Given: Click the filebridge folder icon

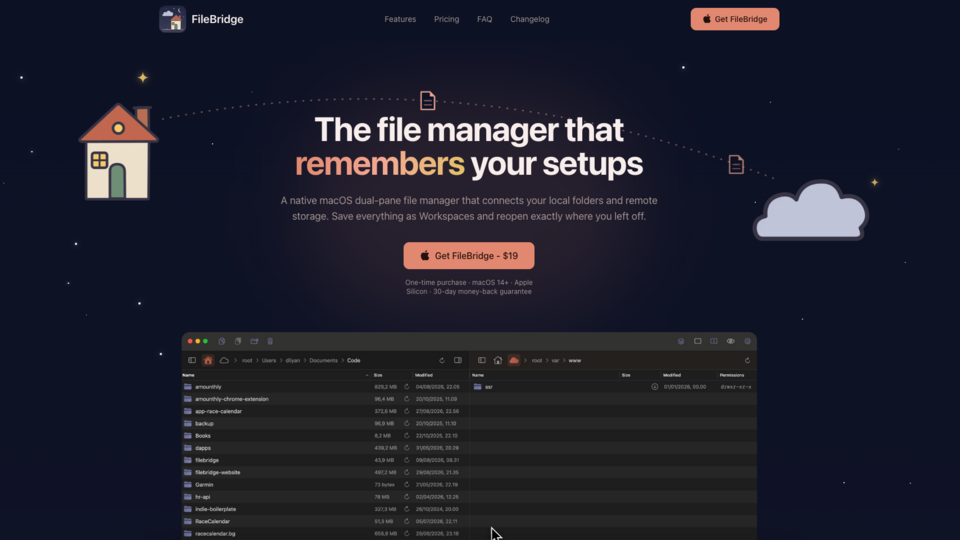Looking at the screenshot, I should [188, 460].
